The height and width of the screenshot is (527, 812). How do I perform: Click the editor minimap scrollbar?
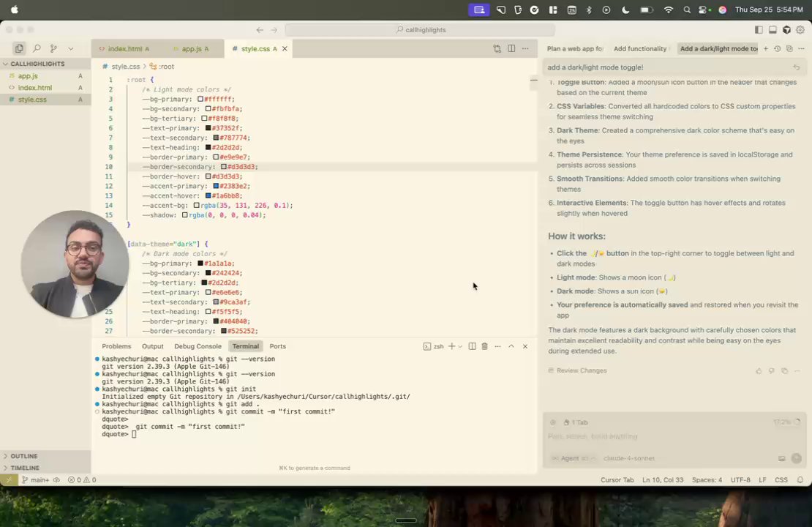click(x=533, y=205)
